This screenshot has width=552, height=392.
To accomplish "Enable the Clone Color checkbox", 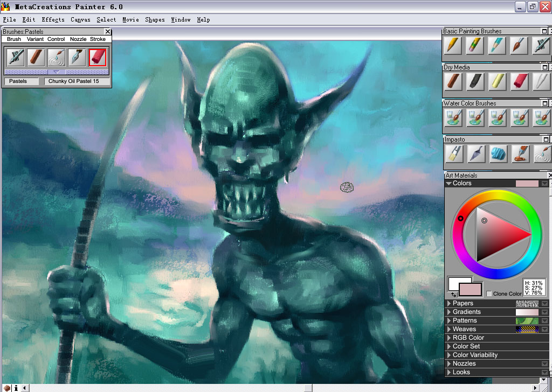I will point(488,293).
